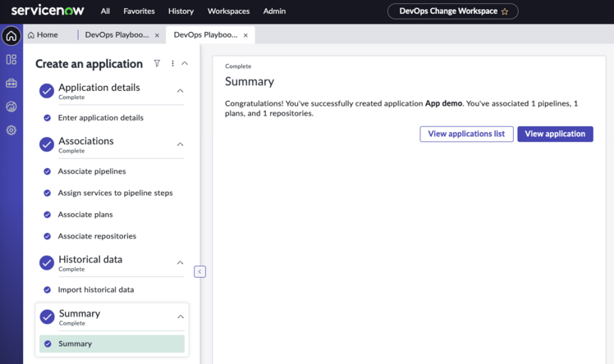614x364 pixels.
Task: Select the Summary stage checkmark
Action: [x=47, y=316]
